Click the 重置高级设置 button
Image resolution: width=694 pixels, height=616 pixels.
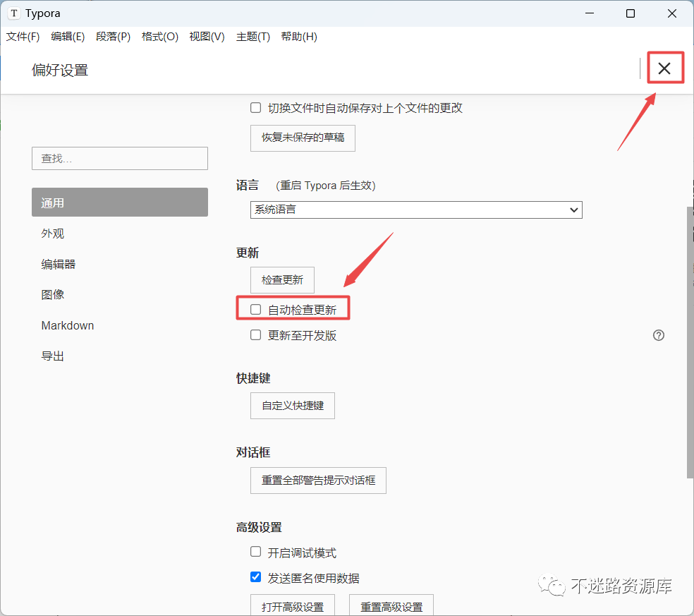[x=391, y=605]
